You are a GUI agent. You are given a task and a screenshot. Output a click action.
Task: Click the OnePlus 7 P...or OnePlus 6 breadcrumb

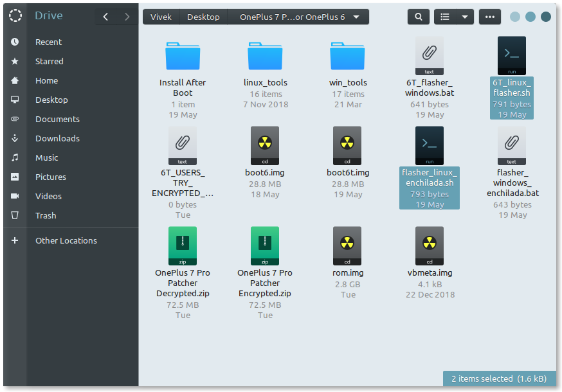(298, 17)
